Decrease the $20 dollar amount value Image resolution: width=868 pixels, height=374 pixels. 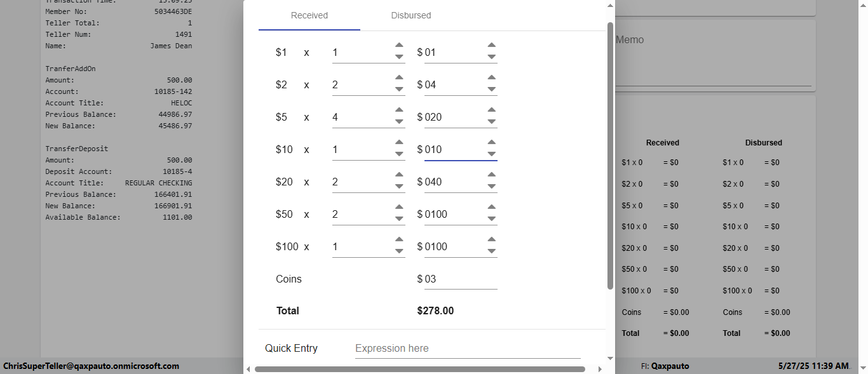pos(491,187)
